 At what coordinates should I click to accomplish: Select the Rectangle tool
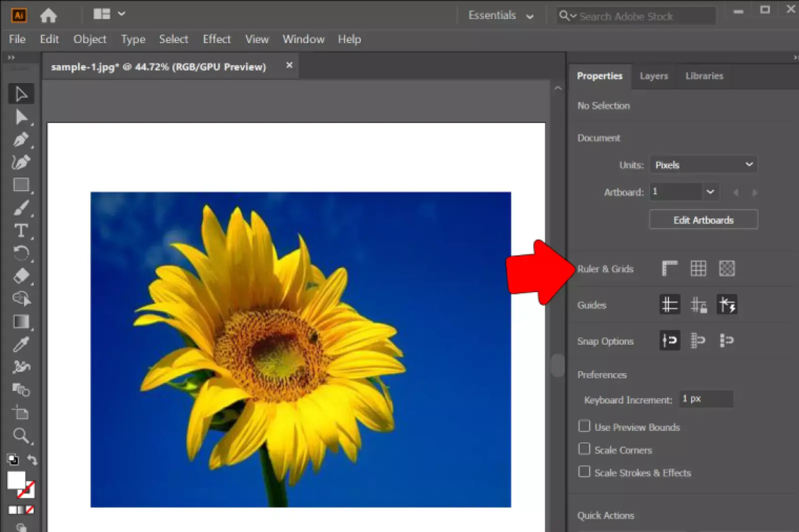[x=21, y=185]
